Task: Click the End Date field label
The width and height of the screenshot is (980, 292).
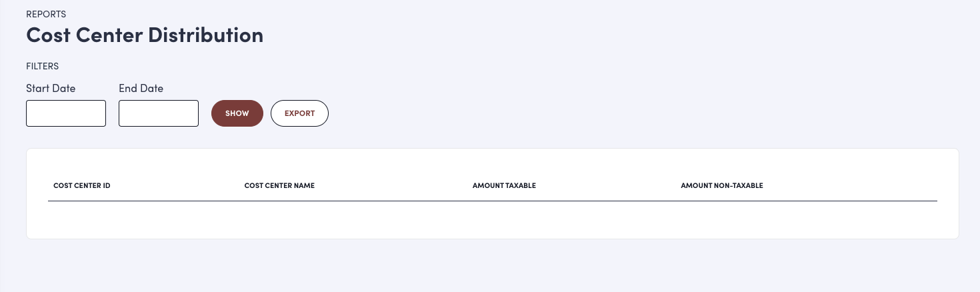Action: 141,88
